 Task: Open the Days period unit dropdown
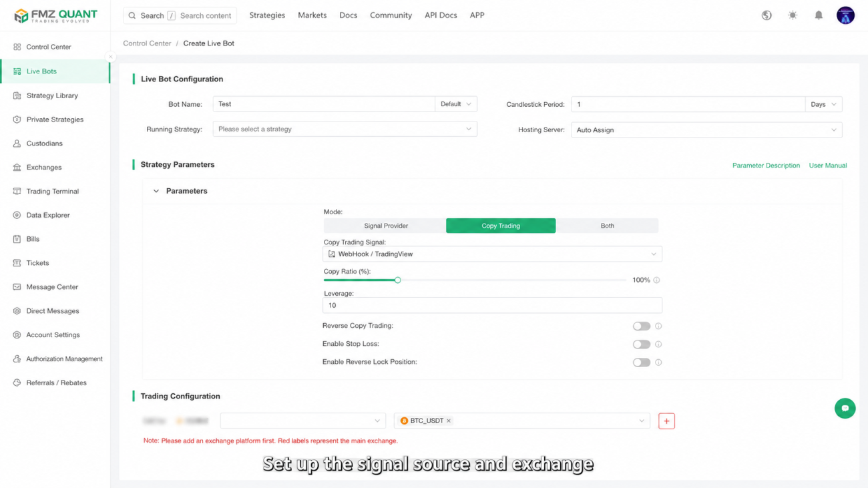pyautogui.click(x=823, y=104)
